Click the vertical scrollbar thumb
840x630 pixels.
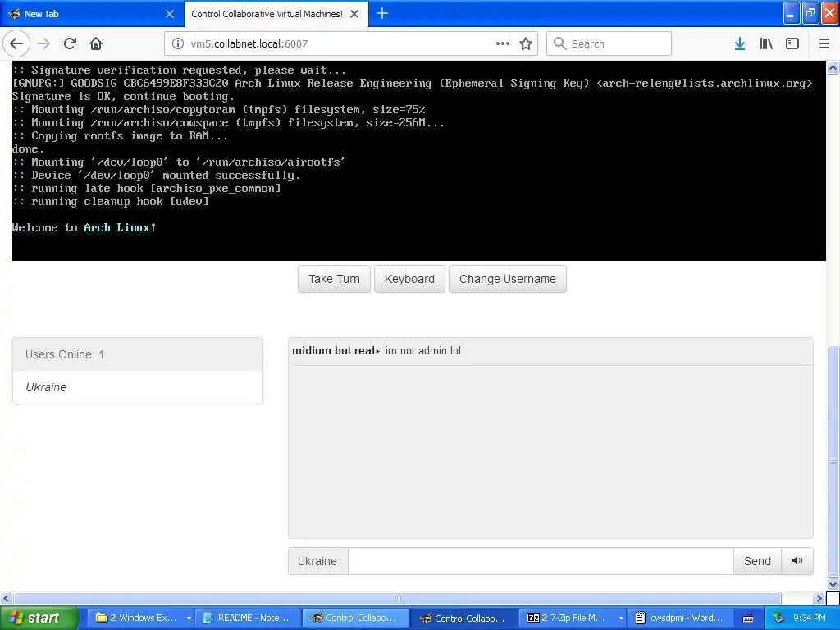833,461
